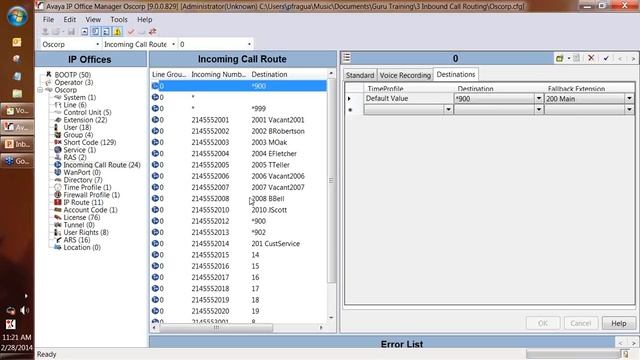Open the Help menu
Screen dimensions: 640x360
click(x=144, y=19)
